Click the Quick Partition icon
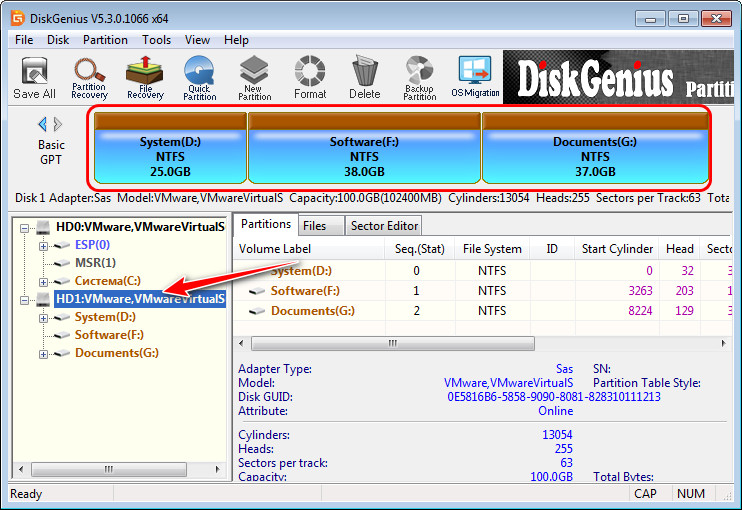742x510 pixels. tap(199, 78)
